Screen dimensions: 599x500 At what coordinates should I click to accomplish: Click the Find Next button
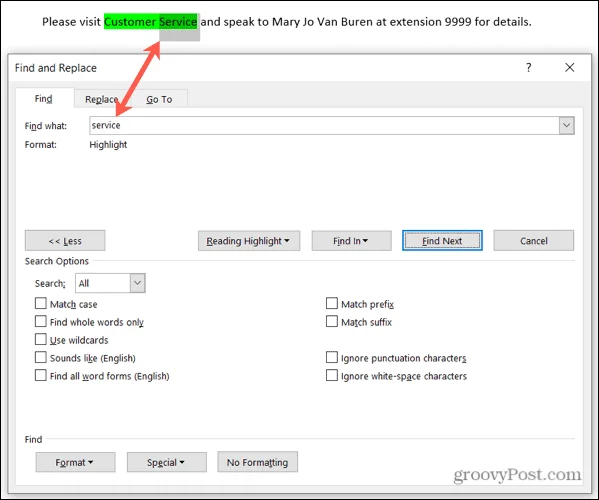click(442, 241)
